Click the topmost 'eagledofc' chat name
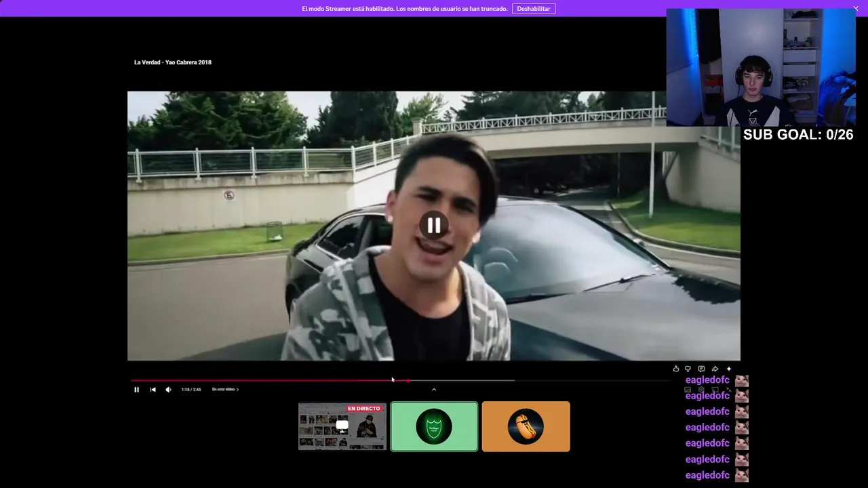 click(x=707, y=380)
